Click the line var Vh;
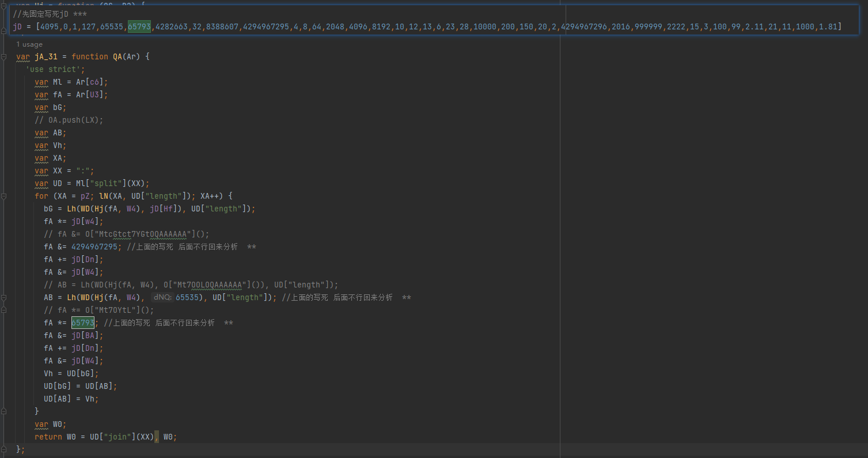The width and height of the screenshot is (868, 458). (51, 145)
